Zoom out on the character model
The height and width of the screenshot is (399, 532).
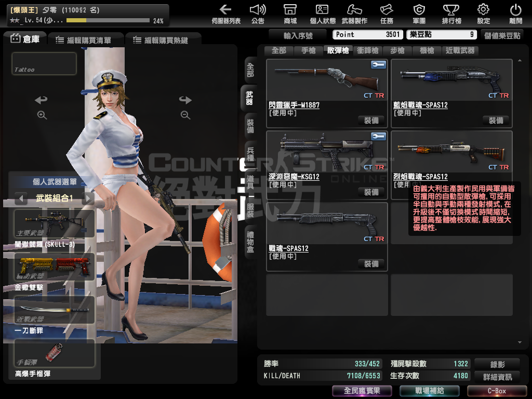[185, 115]
